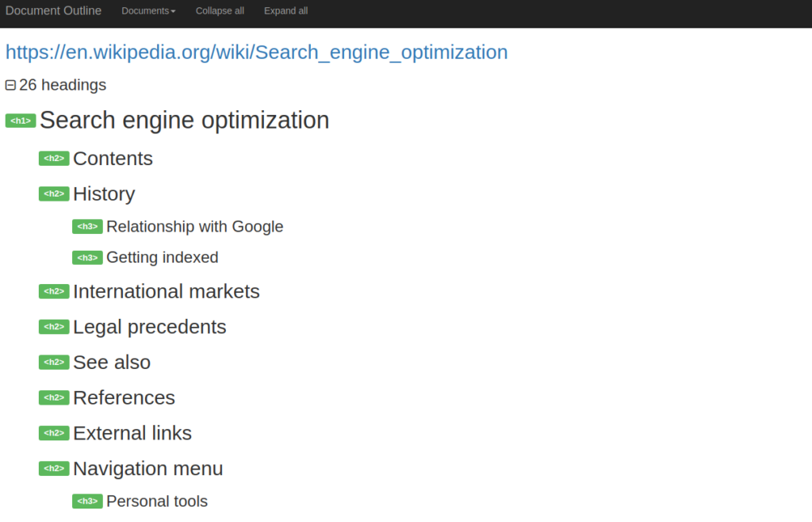This screenshot has width=812, height=522.
Task: Select the See also heading item
Action: tap(112, 363)
